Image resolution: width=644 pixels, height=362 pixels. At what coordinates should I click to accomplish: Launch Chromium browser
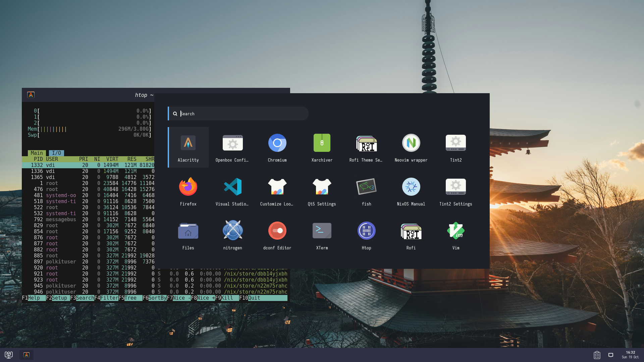click(277, 147)
